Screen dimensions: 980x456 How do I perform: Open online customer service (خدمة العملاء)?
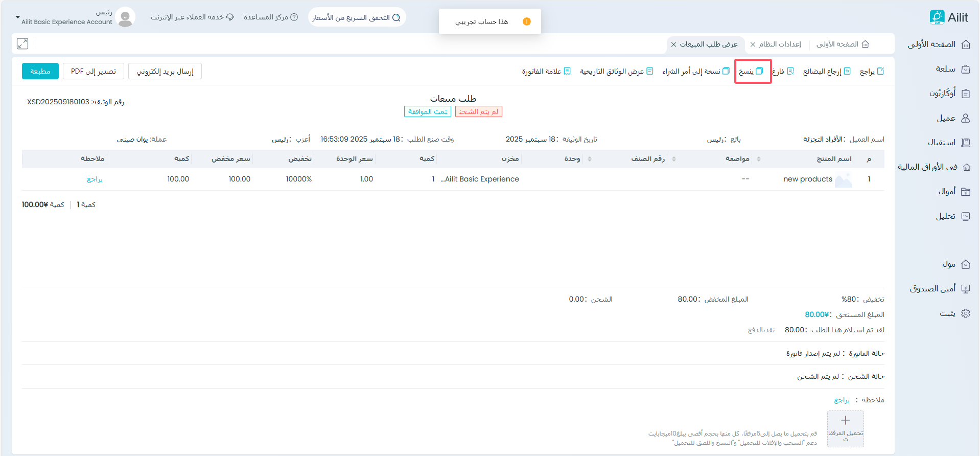click(192, 17)
